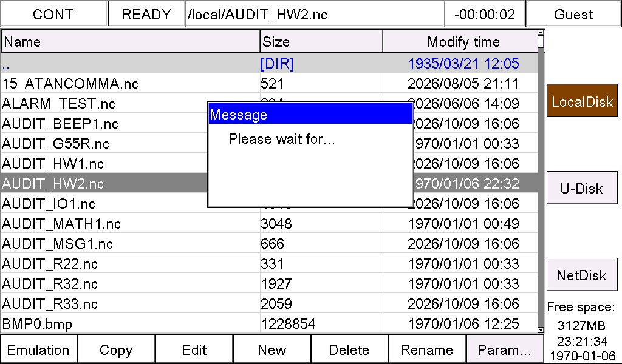Sort by the Modify time header
Image resolution: width=622 pixels, height=364 pixels.
(460, 41)
